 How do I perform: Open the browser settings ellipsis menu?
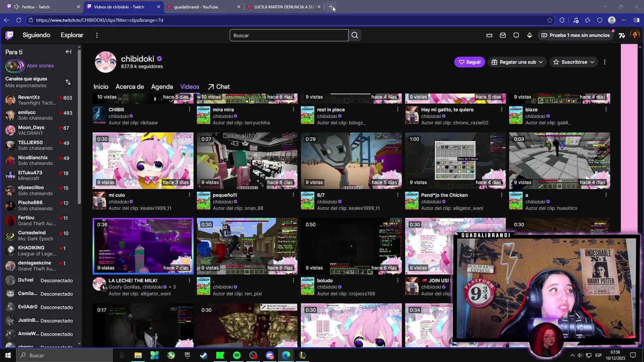pyautogui.click(x=624, y=20)
